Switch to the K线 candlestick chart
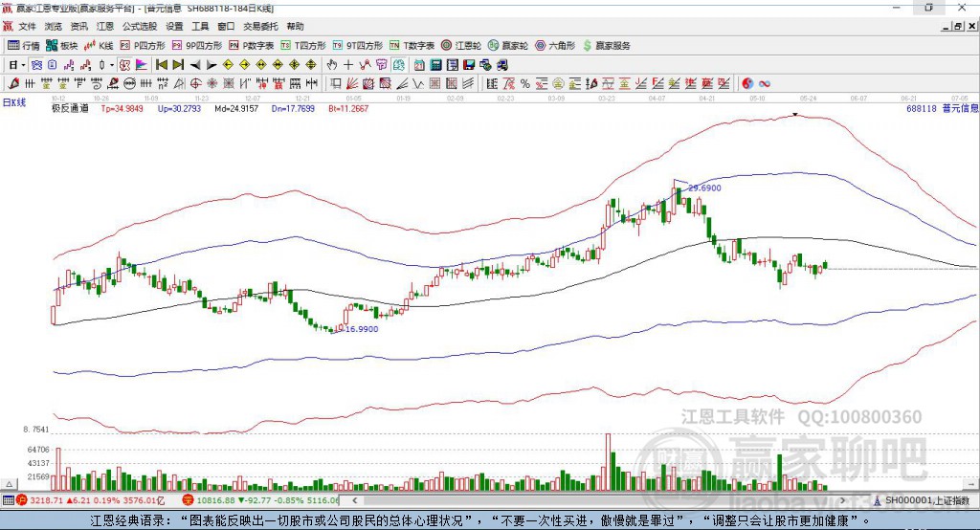Screen dimensions: 980x530 tap(99, 46)
